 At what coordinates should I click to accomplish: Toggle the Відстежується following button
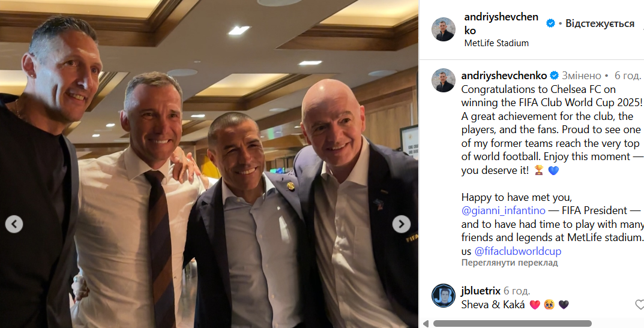(x=600, y=23)
